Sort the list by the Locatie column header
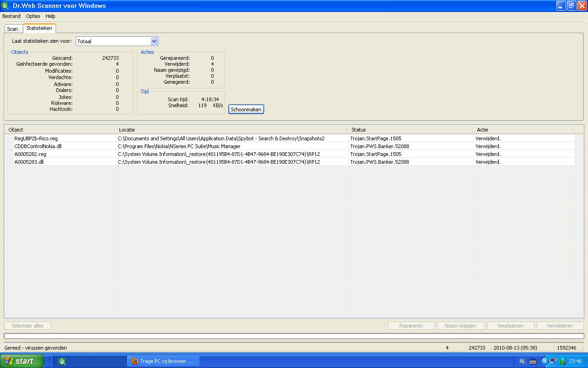This screenshot has width=588, height=368. tap(231, 130)
